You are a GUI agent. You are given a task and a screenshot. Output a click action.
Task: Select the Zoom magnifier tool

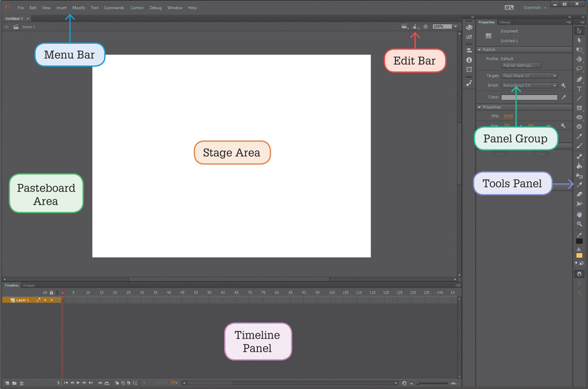[579, 224]
